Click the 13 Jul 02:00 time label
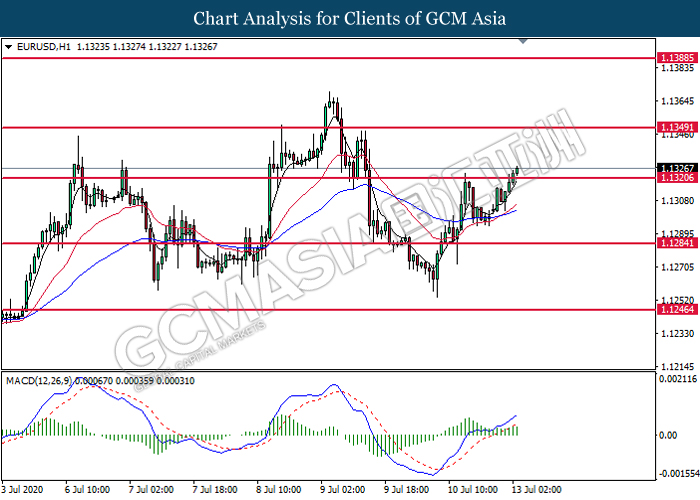The width and height of the screenshot is (700, 500). 536,490
